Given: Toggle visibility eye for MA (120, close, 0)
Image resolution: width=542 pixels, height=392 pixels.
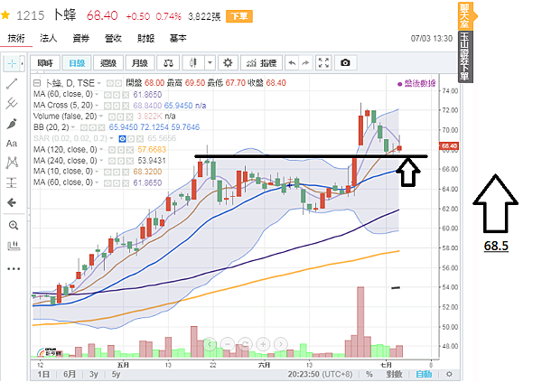Looking at the screenshot, I should coord(112,150).
